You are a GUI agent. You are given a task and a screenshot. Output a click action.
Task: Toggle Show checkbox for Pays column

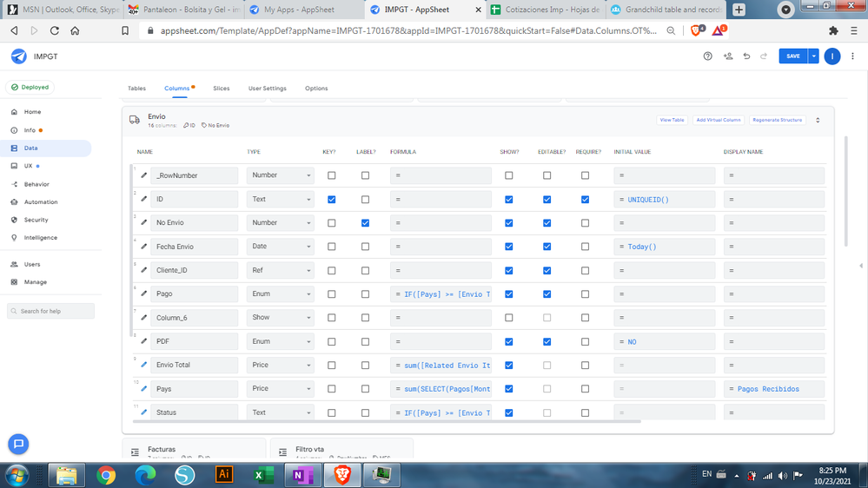tap(509, 389)
